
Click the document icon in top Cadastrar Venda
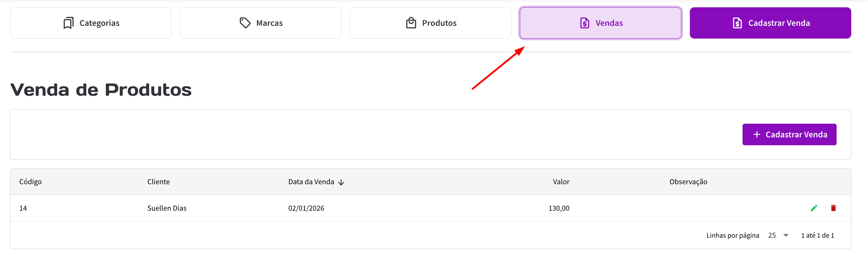(x=737, y=23)
